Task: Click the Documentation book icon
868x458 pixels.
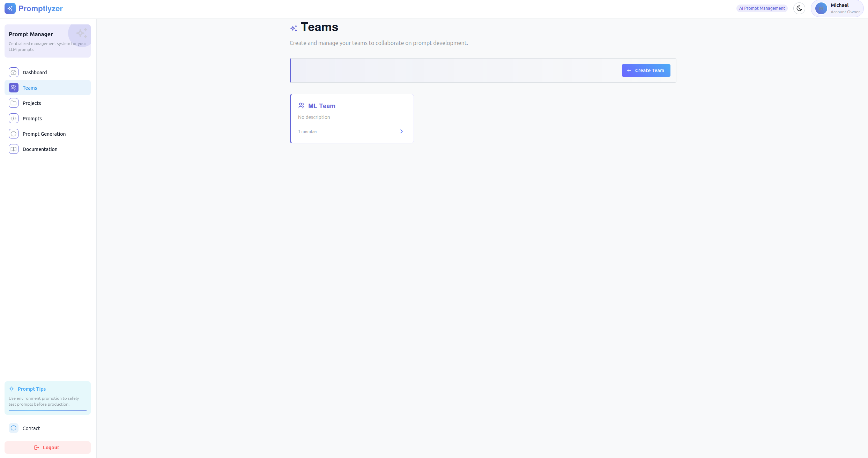Action: click(x=14, y=149)
